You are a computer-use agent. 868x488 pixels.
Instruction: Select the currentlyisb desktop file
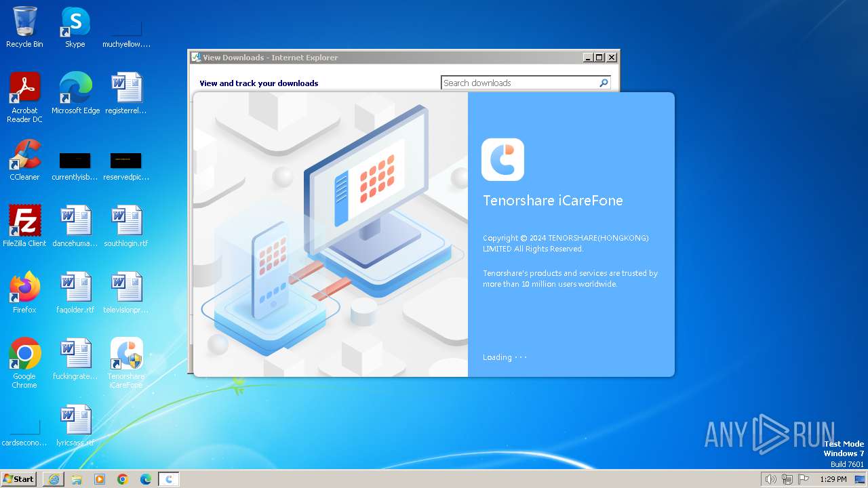pos(75,167)
